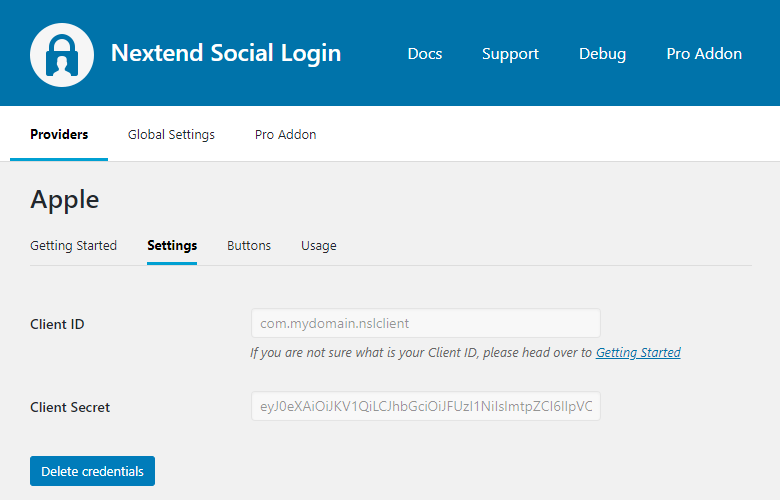Click the Client Secret field label
780x500 pixels.
tap(70, 407)
